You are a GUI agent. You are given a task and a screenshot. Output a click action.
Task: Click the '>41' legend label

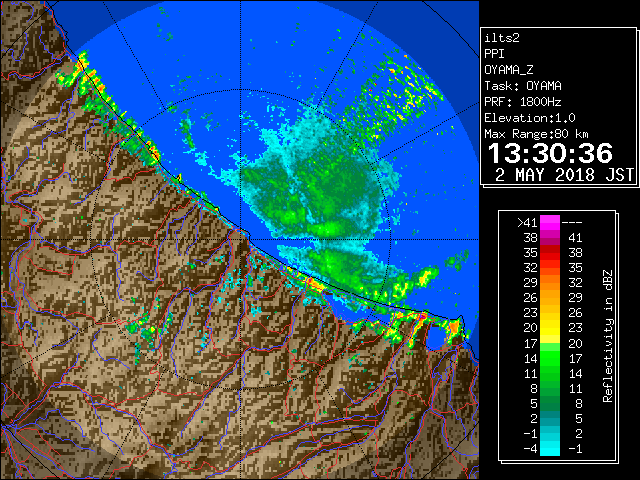[x=527, y=223]
